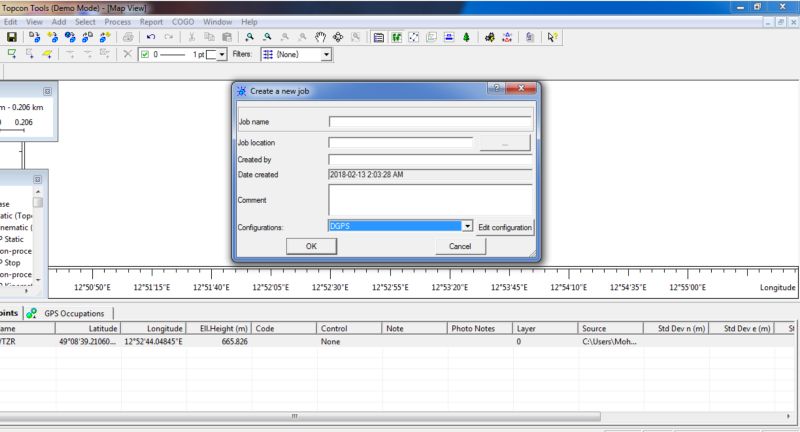Click the second blue import icon with yellow

click(x=53, y=37)
